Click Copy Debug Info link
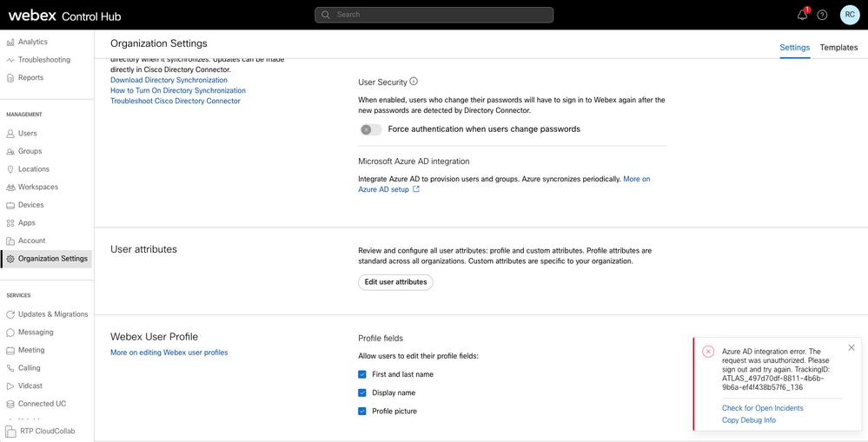This screenshot has height=442, width=868. coord(748,420)
